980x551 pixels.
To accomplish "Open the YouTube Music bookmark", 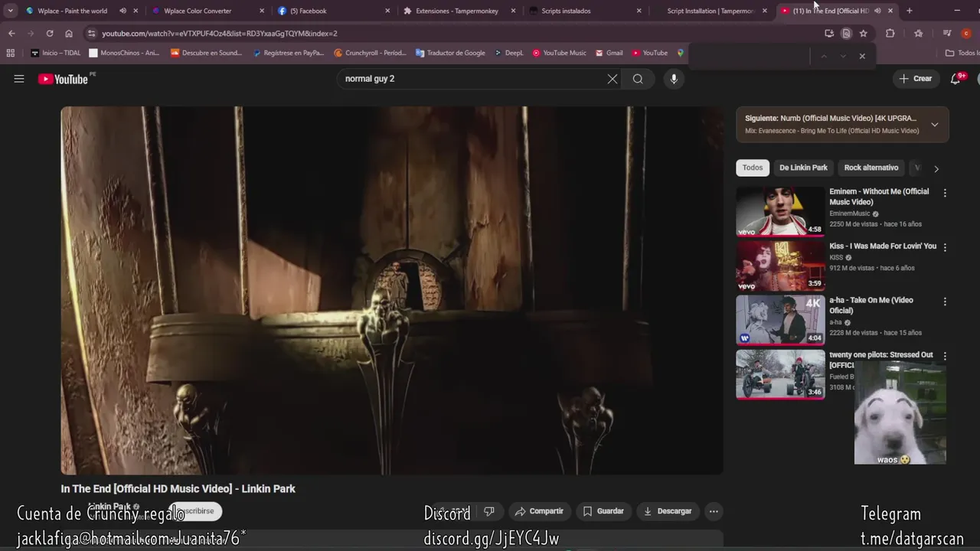I will tap(560, 53).
